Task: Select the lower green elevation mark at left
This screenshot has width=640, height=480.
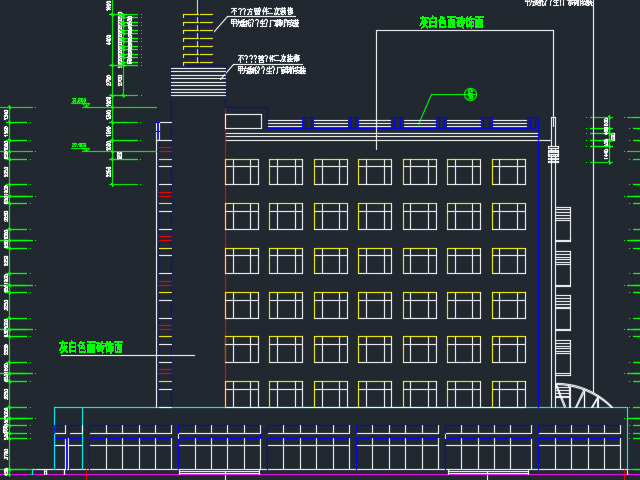Action: 79,146
